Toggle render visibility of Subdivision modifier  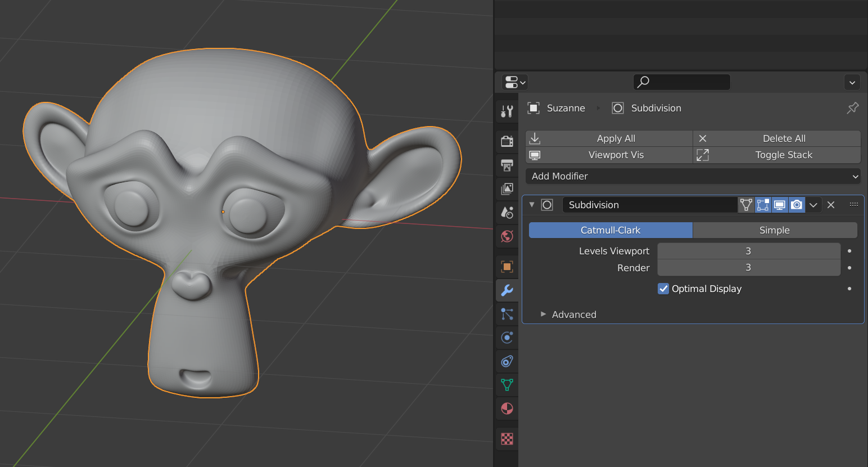pyautogui.click(x=797, y=205)
